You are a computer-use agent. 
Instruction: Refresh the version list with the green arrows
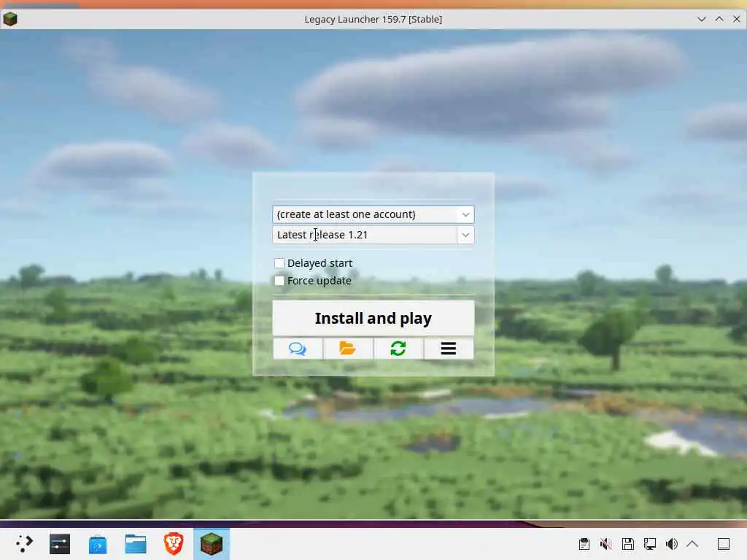pos(398,349)
